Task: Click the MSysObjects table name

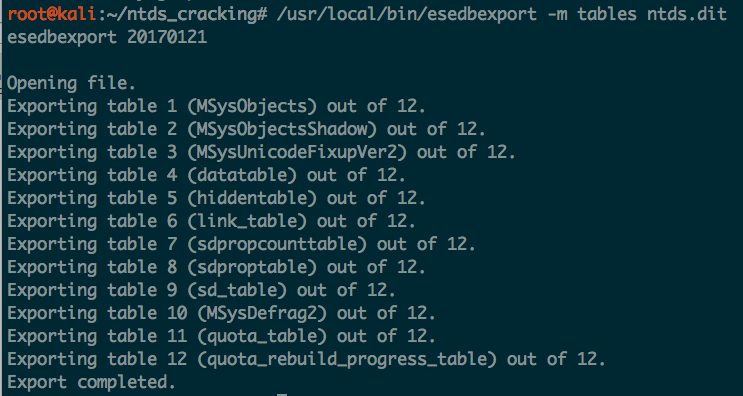Action: 252,107
